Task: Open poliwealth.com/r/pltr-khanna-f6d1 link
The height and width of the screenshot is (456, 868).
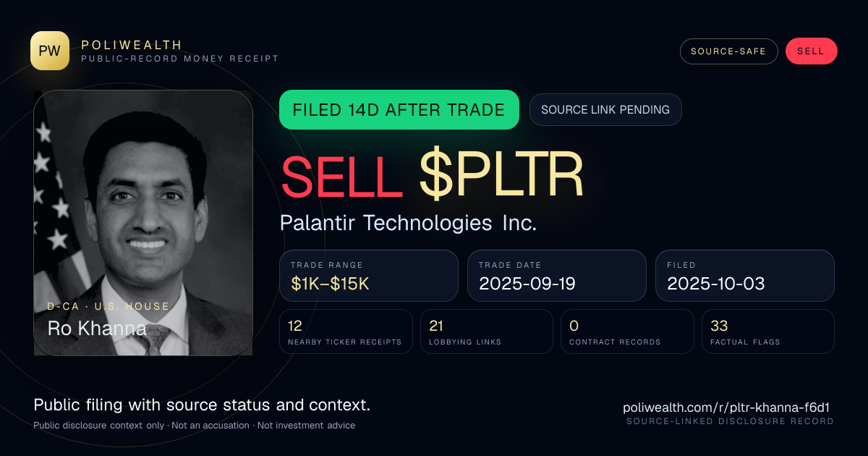Action: click(x=728, y=408)
